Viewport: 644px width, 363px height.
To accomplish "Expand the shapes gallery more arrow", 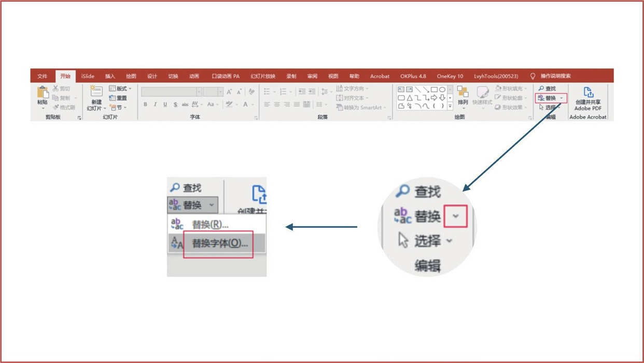I will (450, 106).
